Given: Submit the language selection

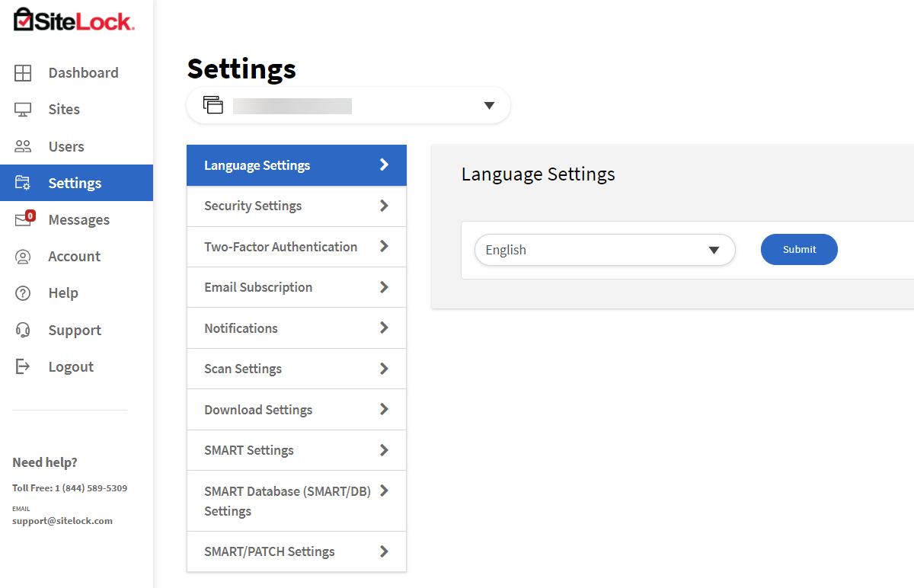Looking at the screenshot, I should point(799,250).
